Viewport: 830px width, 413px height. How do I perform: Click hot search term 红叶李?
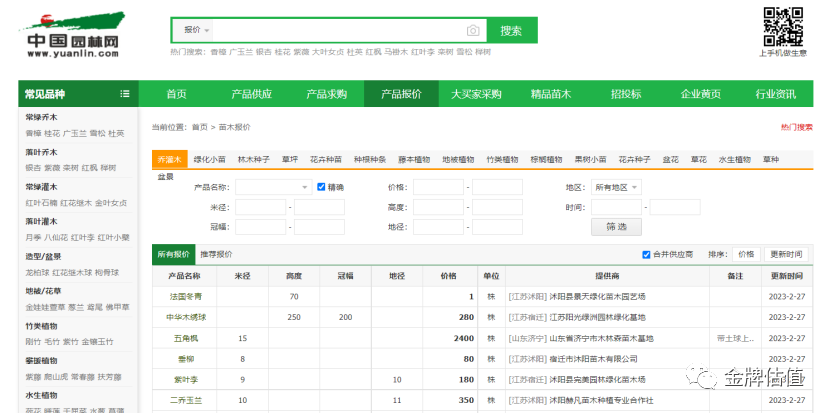pyautogui.click(x=423, y=52)
